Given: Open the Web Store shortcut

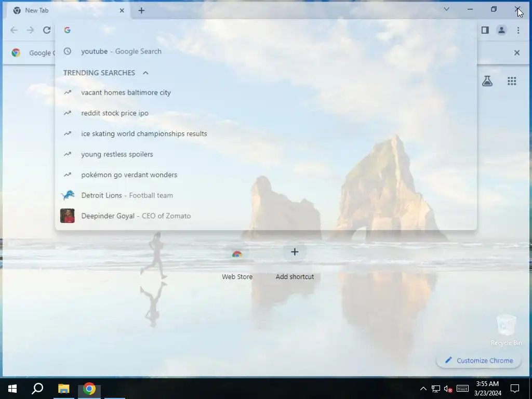Looking at the screenshot, I should (x=237, y=262).
